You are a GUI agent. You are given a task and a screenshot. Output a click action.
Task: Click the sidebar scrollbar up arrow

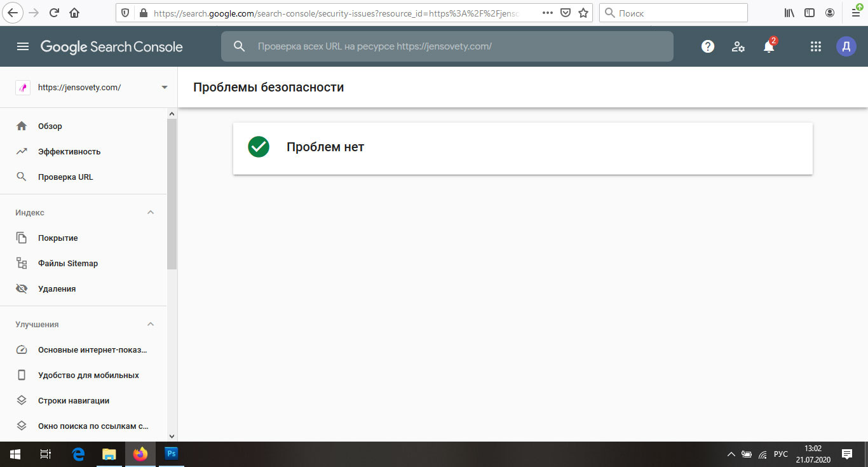(172, 114)
